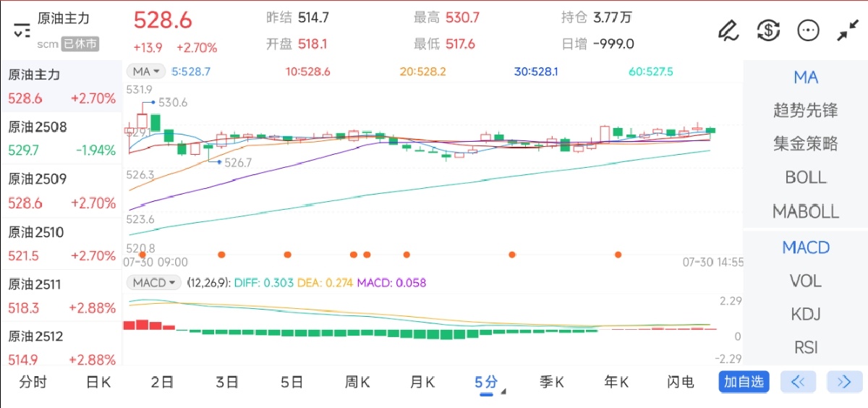
Task: Click the MA 10:528.6 legend value
Action: 308,72
